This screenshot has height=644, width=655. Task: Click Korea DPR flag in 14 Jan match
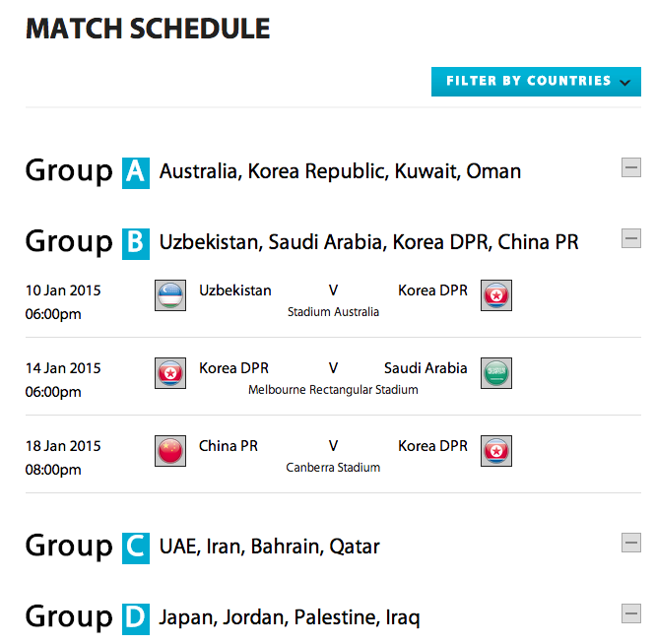click(x=170, y=373)
